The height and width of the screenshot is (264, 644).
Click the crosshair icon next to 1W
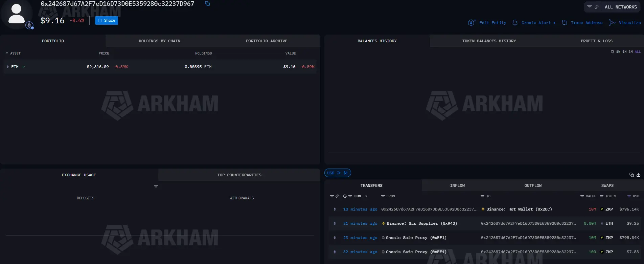[x=612, y=52]
